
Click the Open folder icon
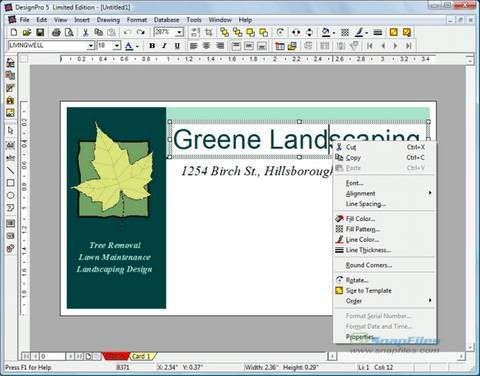click(27, 32)
